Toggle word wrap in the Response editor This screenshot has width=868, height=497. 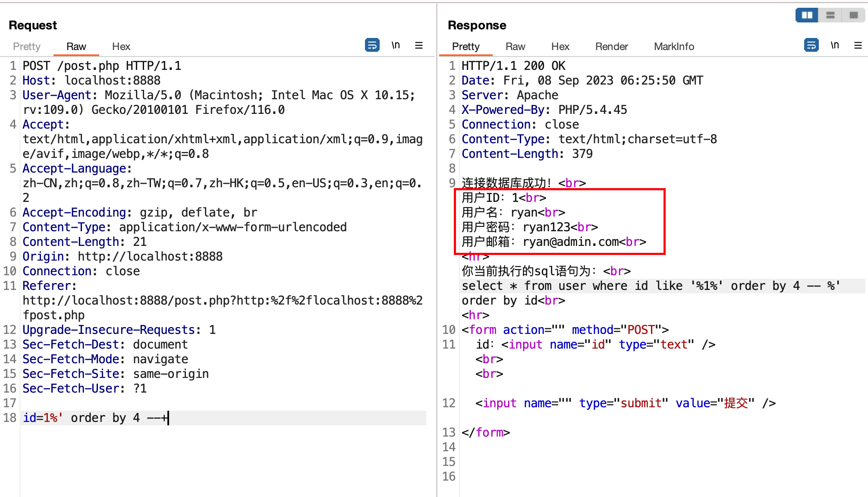tap(811, 45)
